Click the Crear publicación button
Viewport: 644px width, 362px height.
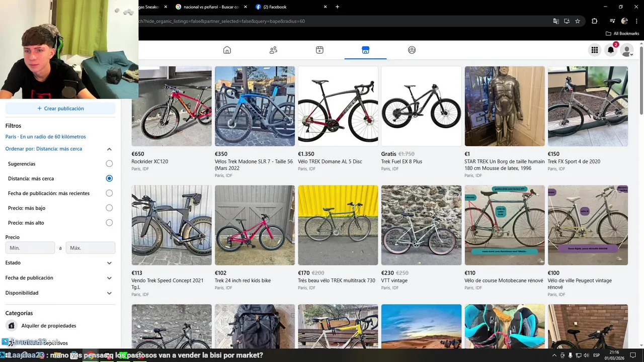60,108
